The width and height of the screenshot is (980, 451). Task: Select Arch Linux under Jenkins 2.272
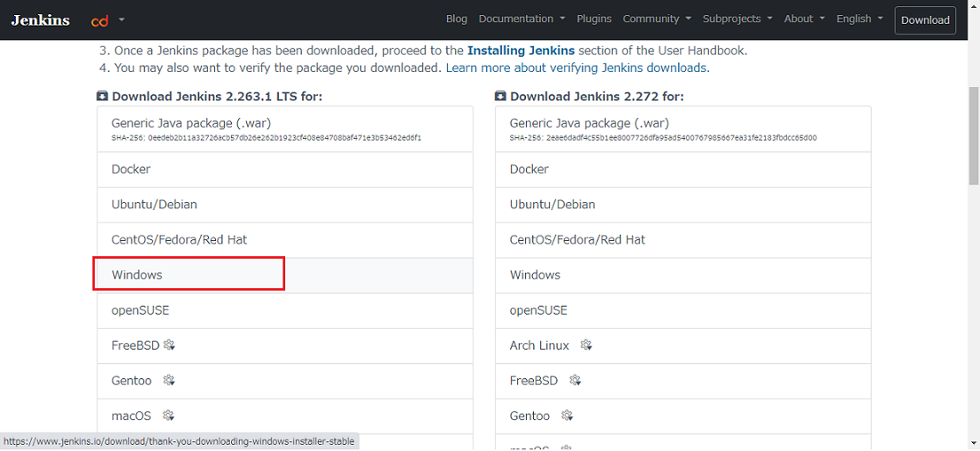click(x=683, y=346)
